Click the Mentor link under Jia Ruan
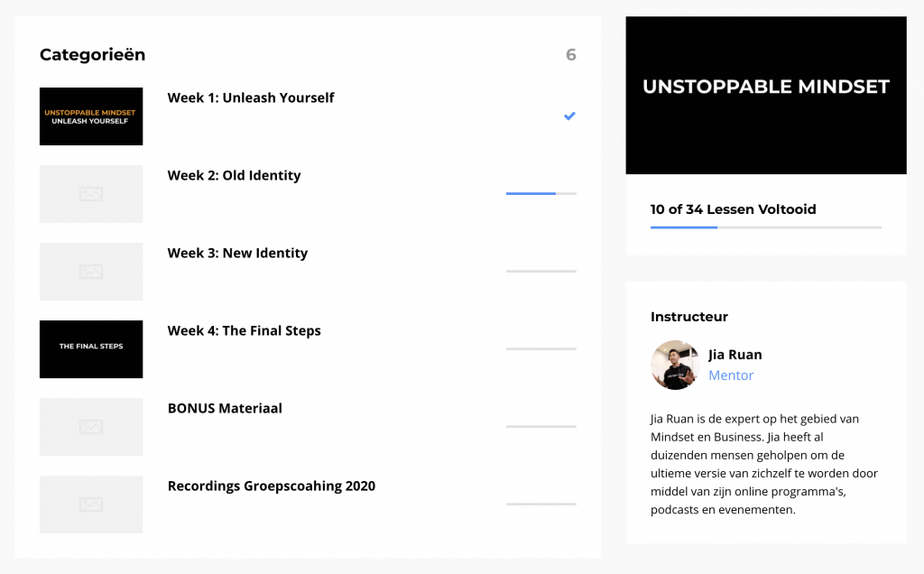The image size is (924, 574). coord(731,375)
